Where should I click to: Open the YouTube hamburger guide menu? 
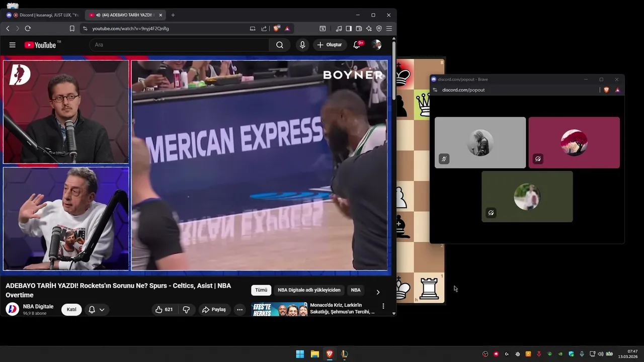pyautogui.click(x=12, y=45)
